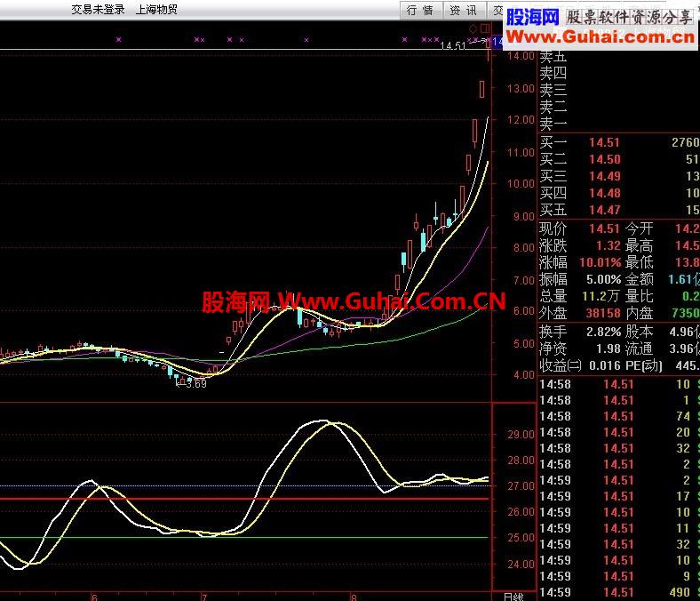This screenshot has height=601, width=700.
Task: Open the 行情 tab
Action: coord(421,10)
